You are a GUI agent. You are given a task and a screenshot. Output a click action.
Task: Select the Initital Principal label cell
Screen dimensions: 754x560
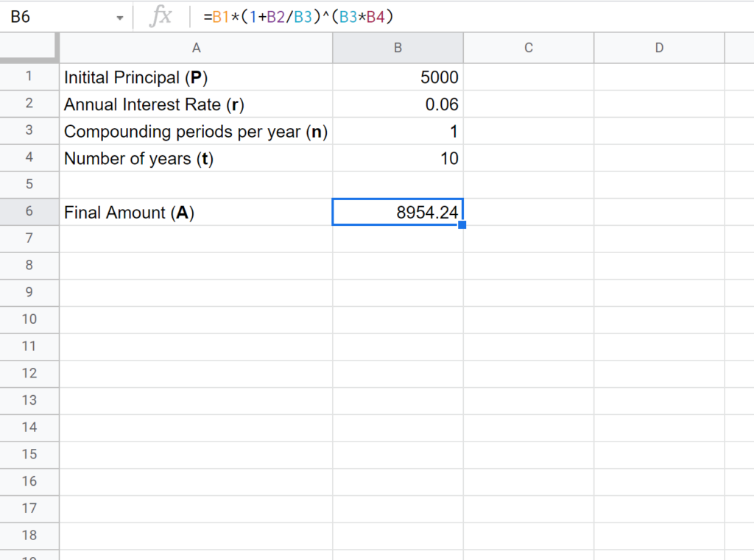point(196,77)
